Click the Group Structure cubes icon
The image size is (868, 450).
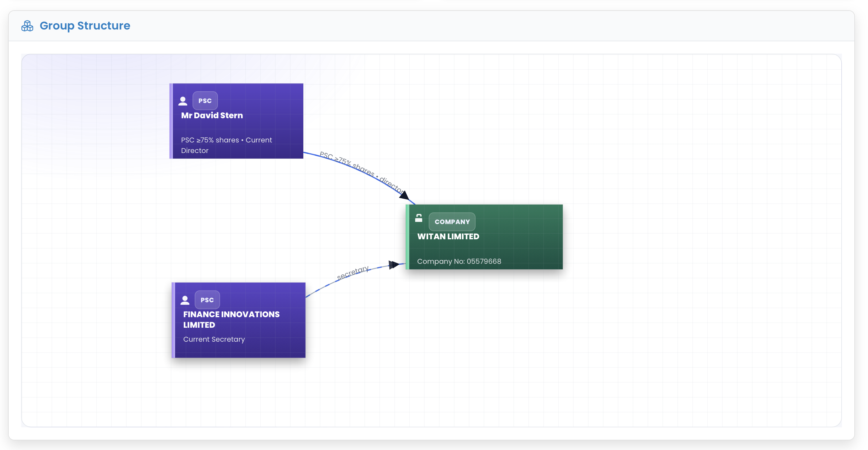[27, 26]
